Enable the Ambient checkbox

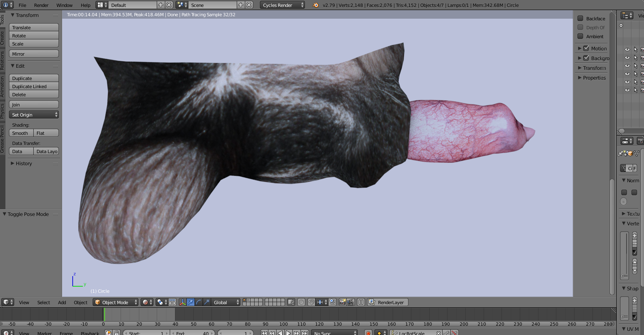click(x=580, y=36)
